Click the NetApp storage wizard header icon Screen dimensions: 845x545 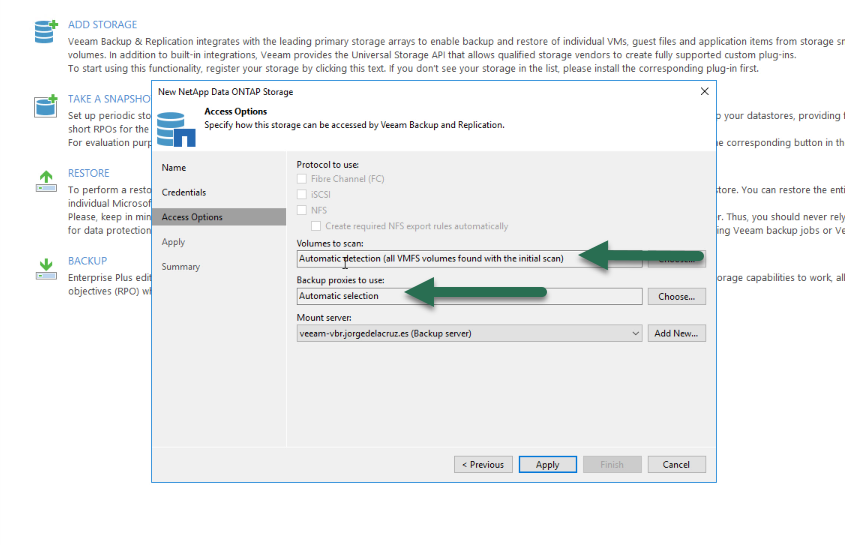click(176, 129)
